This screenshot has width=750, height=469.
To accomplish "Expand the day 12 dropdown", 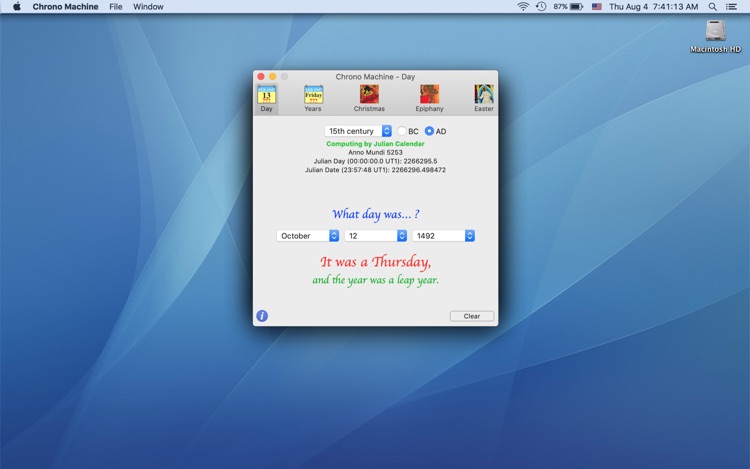I will click(x=376, y=236).
